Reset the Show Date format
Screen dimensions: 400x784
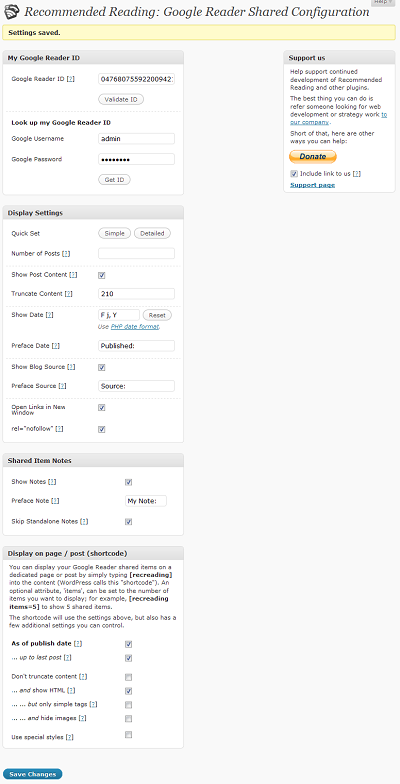(157, 315)
